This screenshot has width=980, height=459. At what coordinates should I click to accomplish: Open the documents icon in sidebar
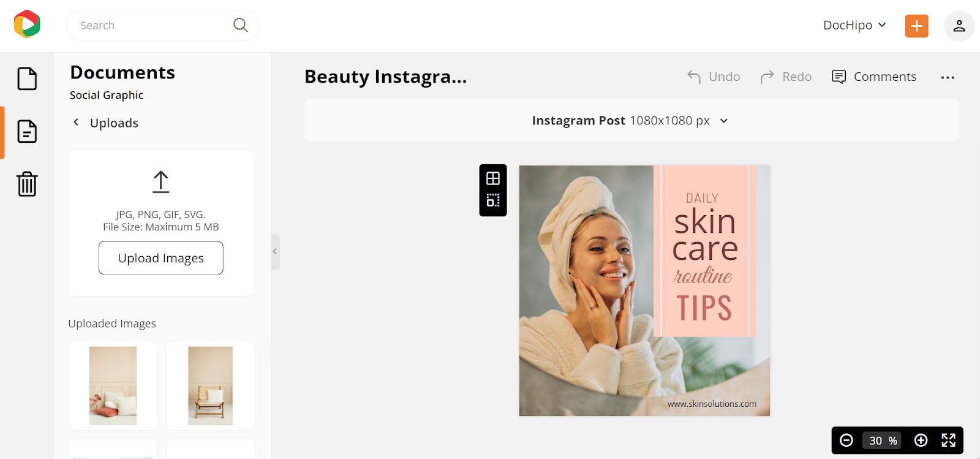click(27, 131)
